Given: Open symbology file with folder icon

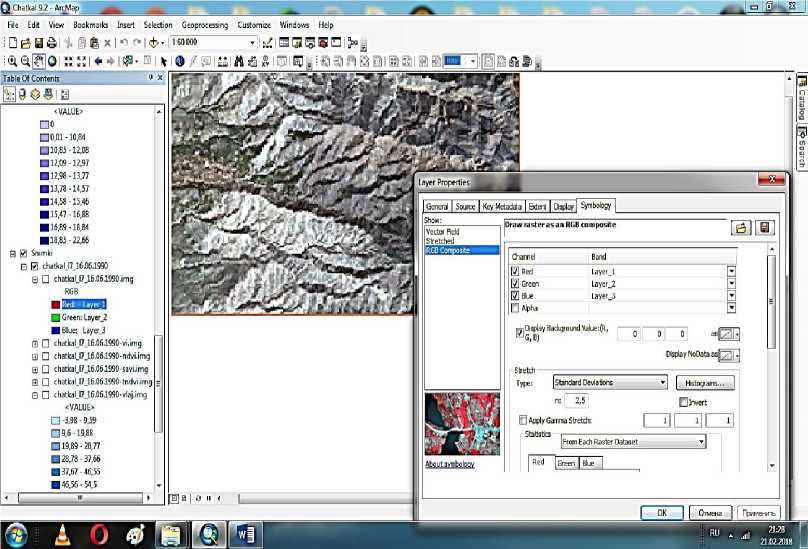Looking at the screenshot, I should (x=742, y=228).
